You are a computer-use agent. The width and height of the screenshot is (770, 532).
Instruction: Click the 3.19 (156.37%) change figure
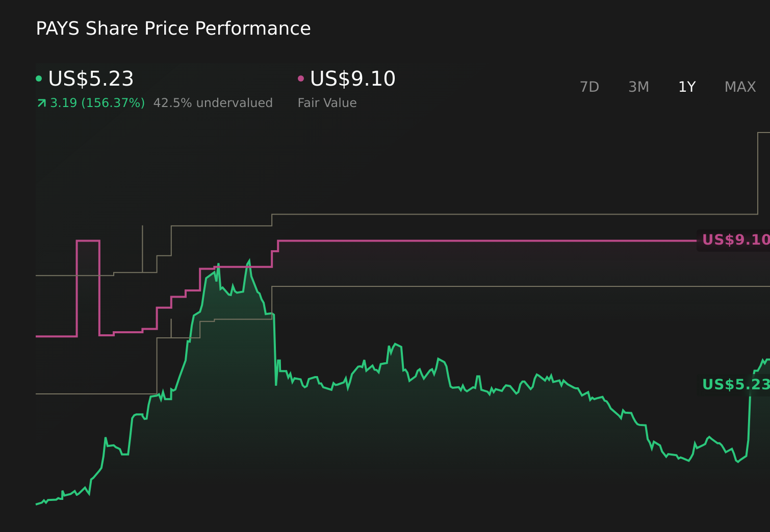pos(97,102)
